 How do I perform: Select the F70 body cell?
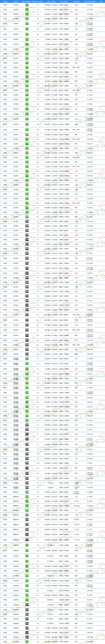tap(76, 325)
